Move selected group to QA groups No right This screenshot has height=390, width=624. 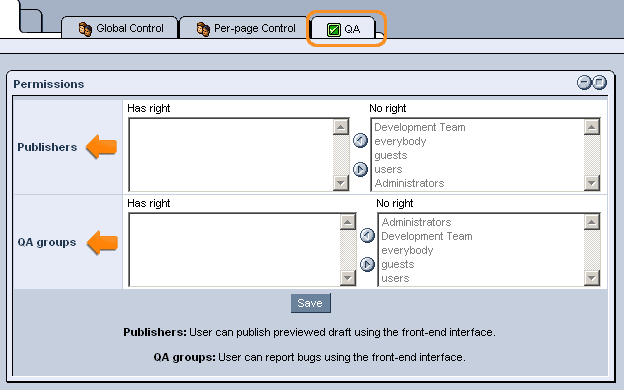click(x=367, y=264)
